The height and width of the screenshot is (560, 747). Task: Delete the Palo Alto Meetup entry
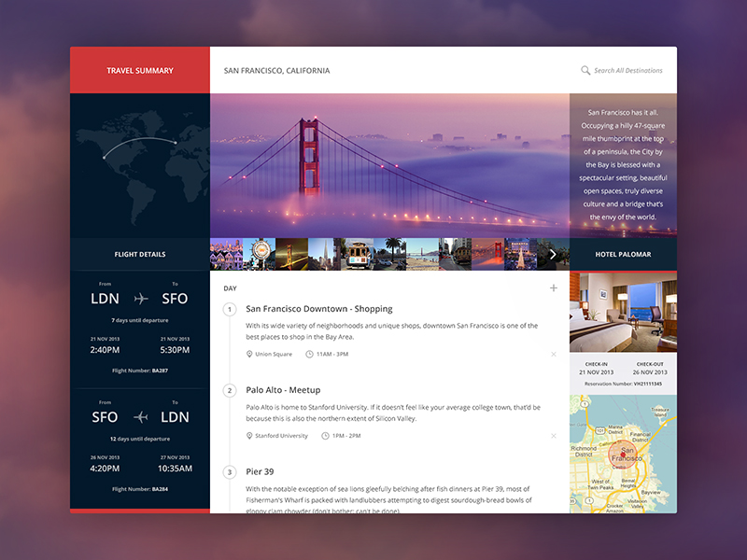[554, 436]
